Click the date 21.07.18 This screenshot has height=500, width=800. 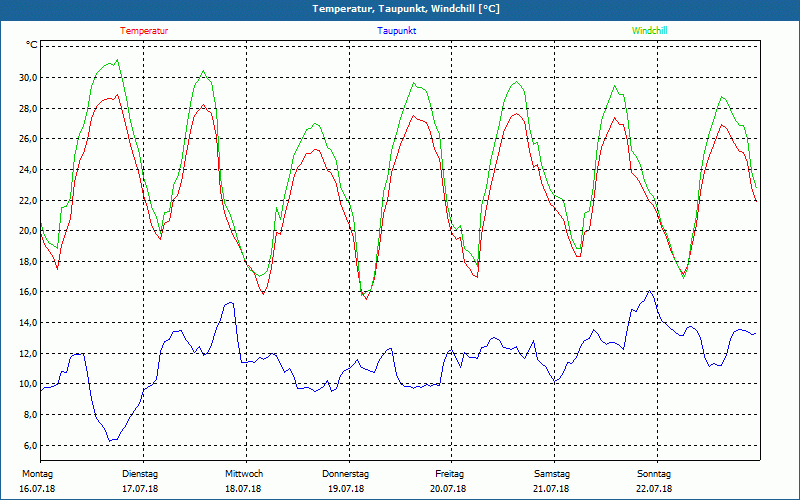tap(551, 489)
